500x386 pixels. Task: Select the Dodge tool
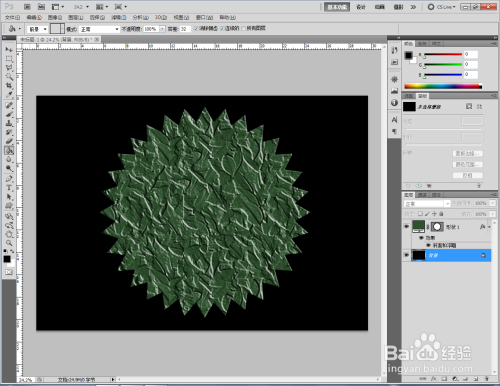(9, 168)
